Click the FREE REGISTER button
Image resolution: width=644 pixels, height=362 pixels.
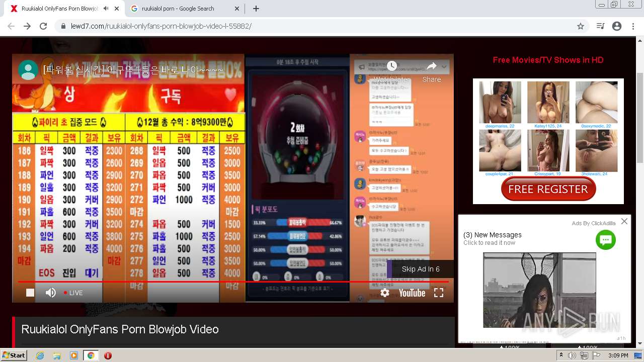click(x=548, y=190)
